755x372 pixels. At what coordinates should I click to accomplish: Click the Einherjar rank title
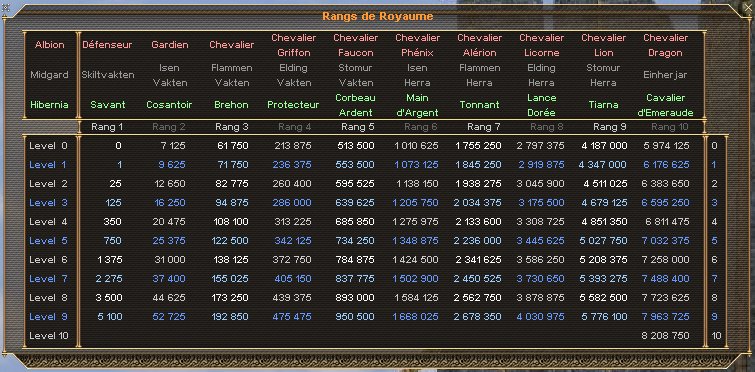click(665, 75)
